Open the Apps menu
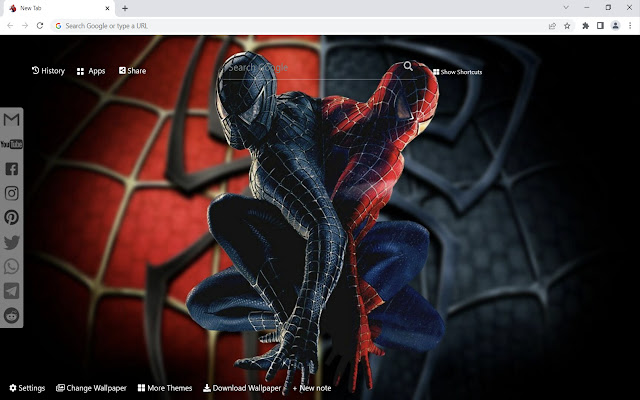The image size is (640, 400). pyautogui.click(x=91, y=71)
